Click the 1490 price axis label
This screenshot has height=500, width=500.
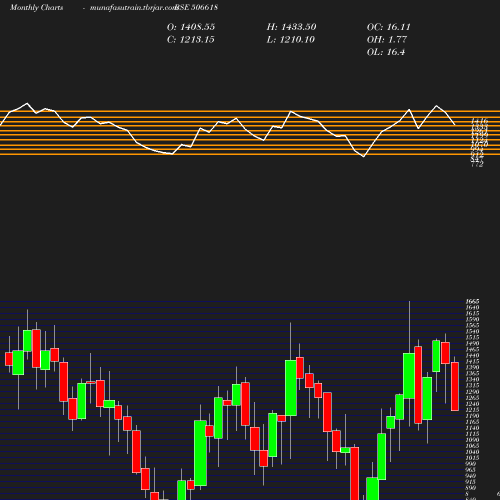473,343
